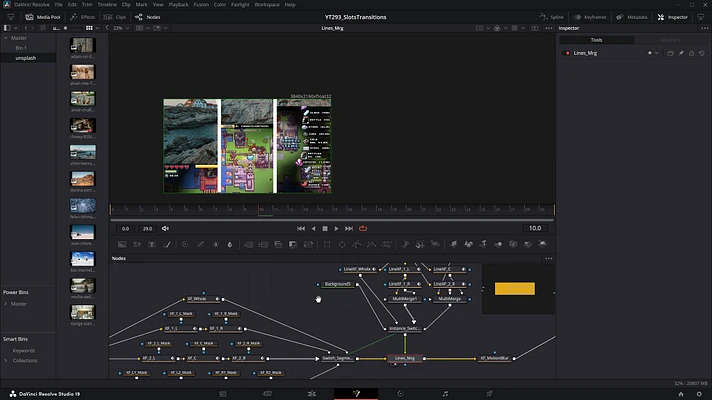Add a Transform tool from the toolbar

[x=308, y=244]
